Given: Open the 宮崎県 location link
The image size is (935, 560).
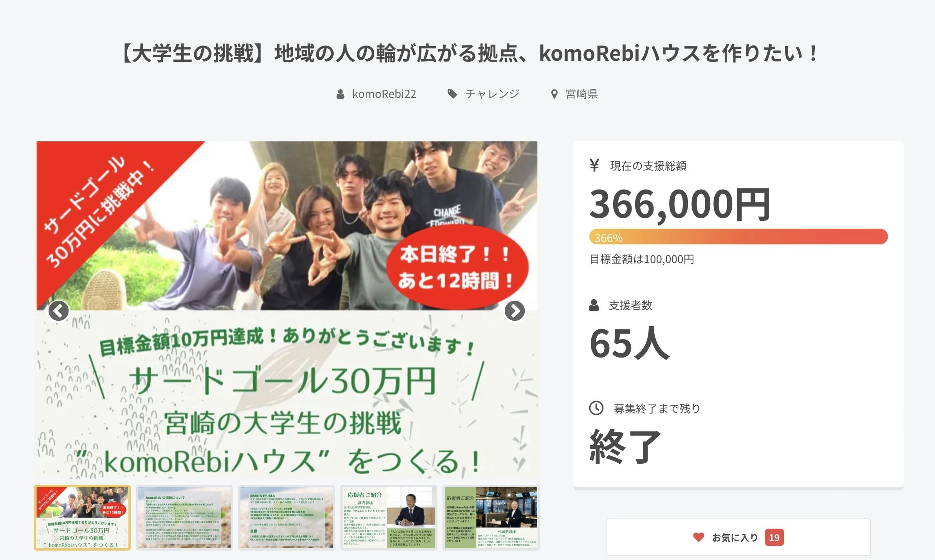Looking at the screenshot, I should pyautogui.click(x=581, y=94).
